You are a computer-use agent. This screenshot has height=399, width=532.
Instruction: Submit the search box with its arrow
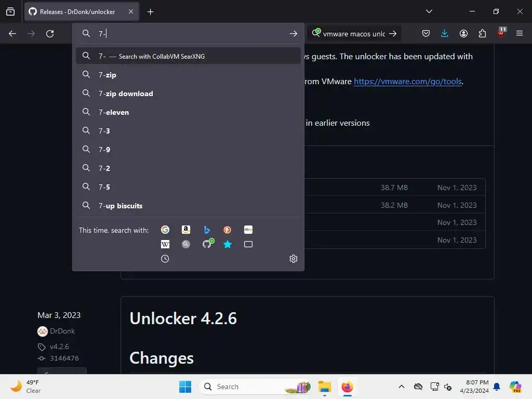[x=393, y=34]
